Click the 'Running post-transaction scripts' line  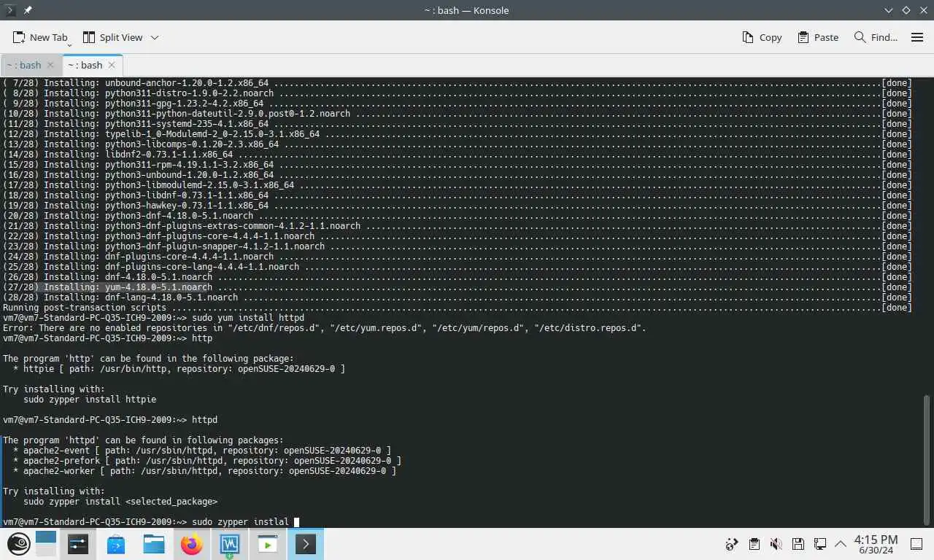pyautogui.click(x=458, y=308)
